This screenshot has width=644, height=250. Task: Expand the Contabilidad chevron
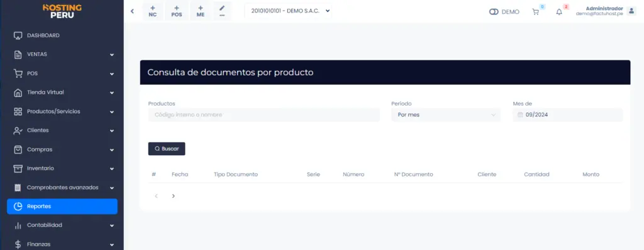pyautogui.click(x=112, y=226)
